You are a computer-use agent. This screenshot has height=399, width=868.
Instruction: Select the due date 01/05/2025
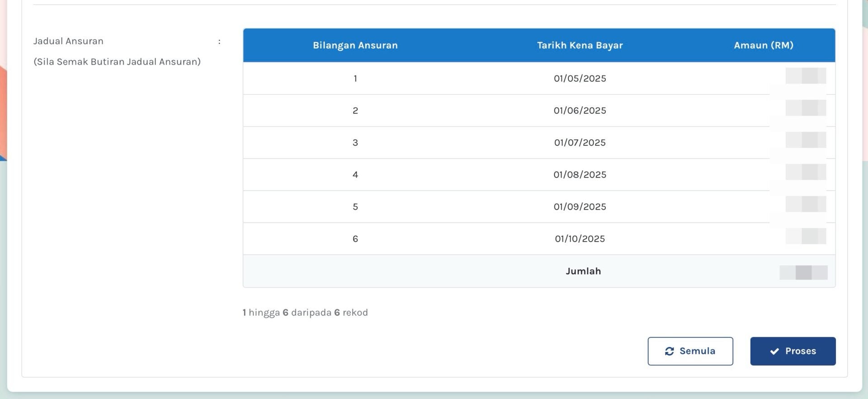click(x=580, y=78)
